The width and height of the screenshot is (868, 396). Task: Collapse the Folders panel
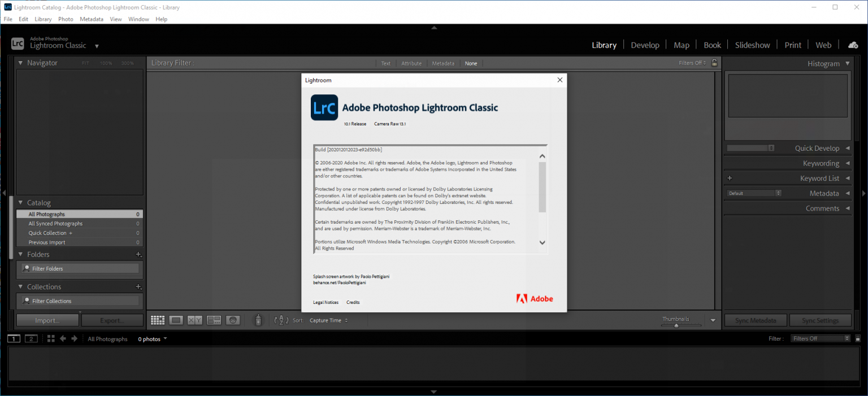click(x=20, y=254)
